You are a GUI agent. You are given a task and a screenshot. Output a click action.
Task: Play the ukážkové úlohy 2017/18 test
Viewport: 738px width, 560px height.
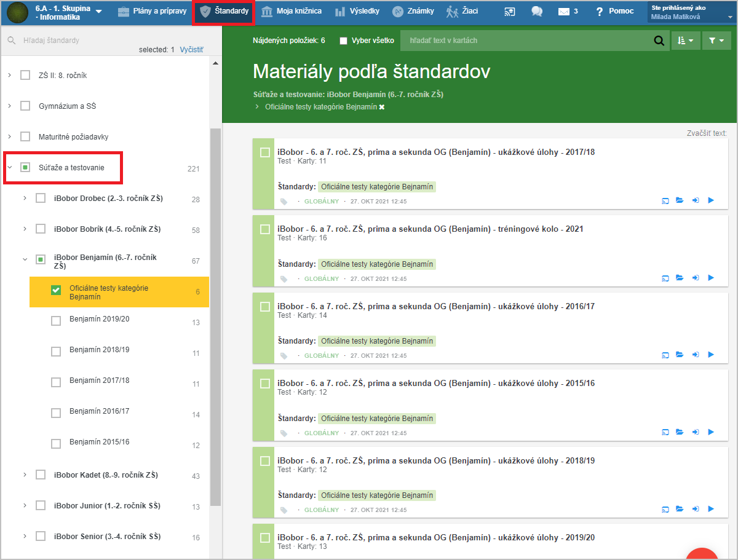711,200
